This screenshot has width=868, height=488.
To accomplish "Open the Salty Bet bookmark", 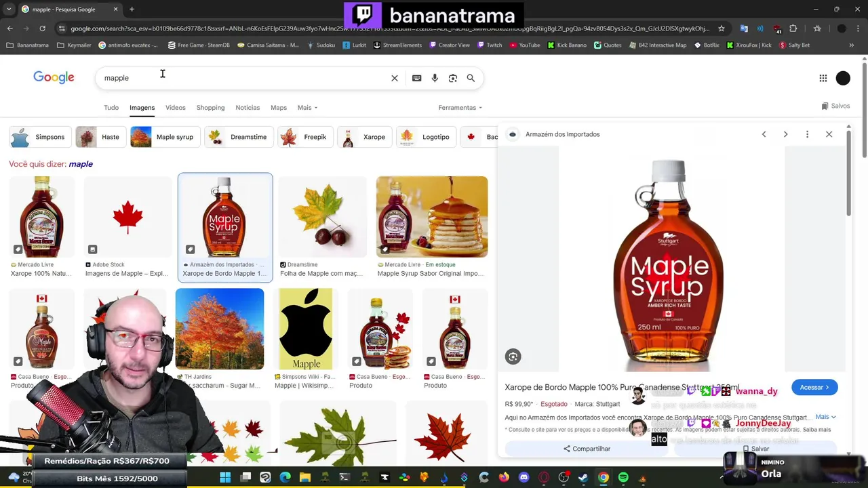I will point(794,45).
